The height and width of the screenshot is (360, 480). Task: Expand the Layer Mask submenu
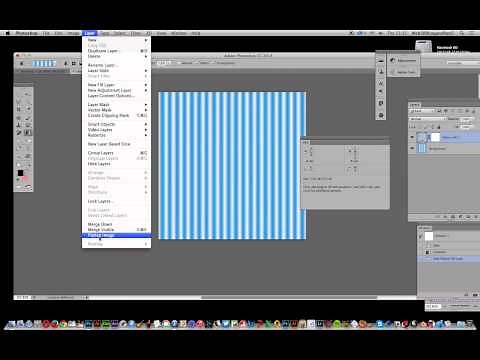[116, 105]
